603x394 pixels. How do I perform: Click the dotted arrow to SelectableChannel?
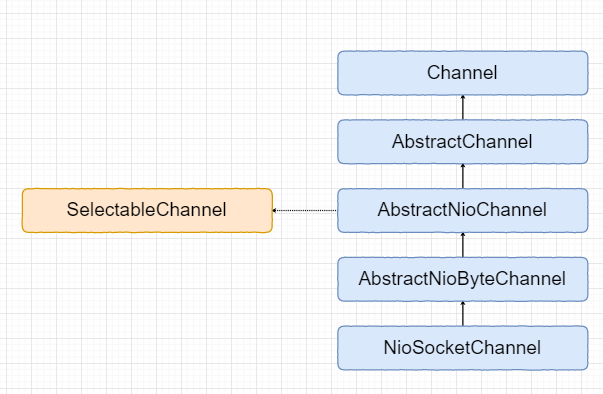[x=305, y=211]
